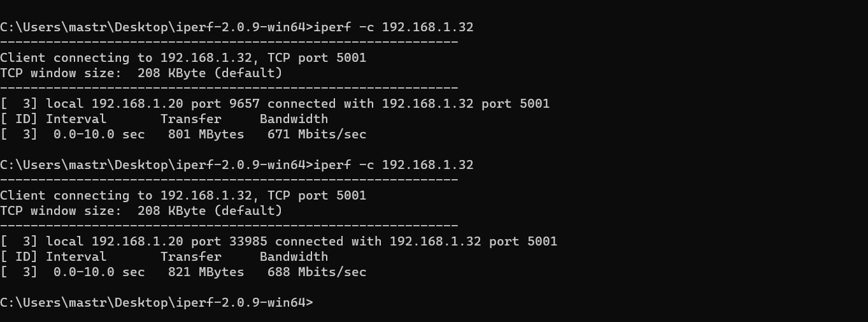Click the first TCP window size line

[141, 73]
